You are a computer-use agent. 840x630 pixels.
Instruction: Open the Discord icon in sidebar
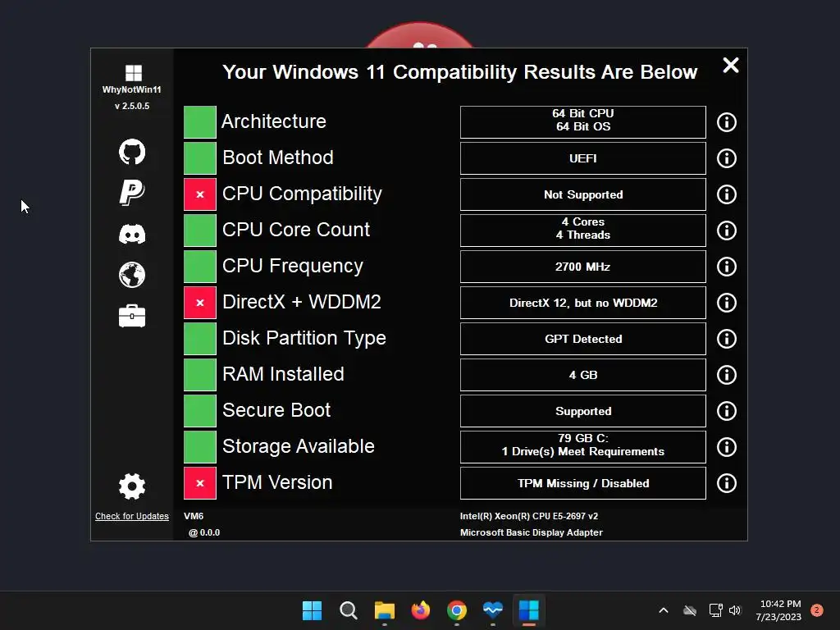[132, 234]
